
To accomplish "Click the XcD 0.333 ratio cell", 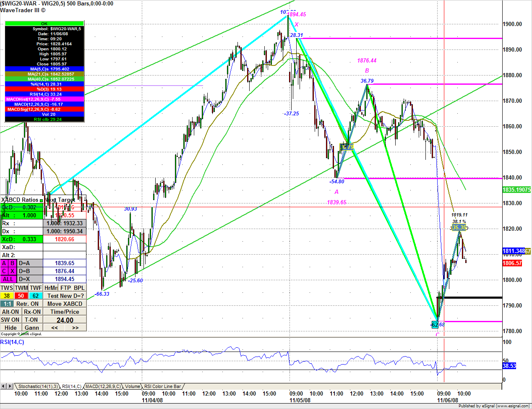I will click(x=21, y=239).
